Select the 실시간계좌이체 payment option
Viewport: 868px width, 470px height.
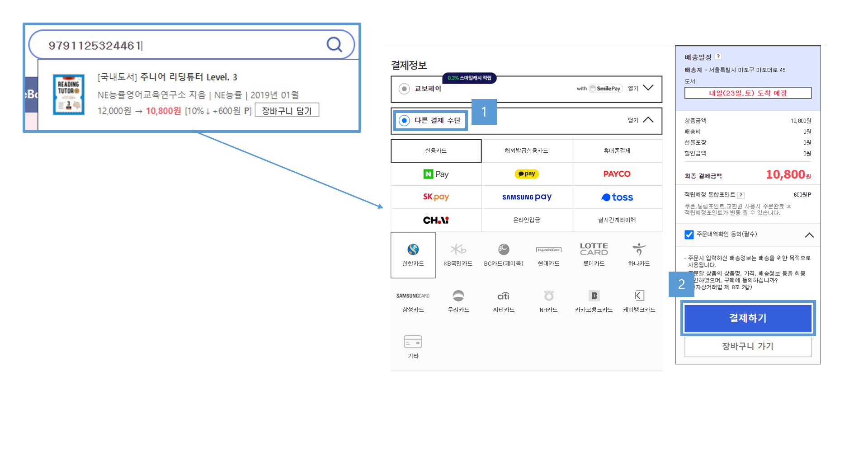point(617,220)
